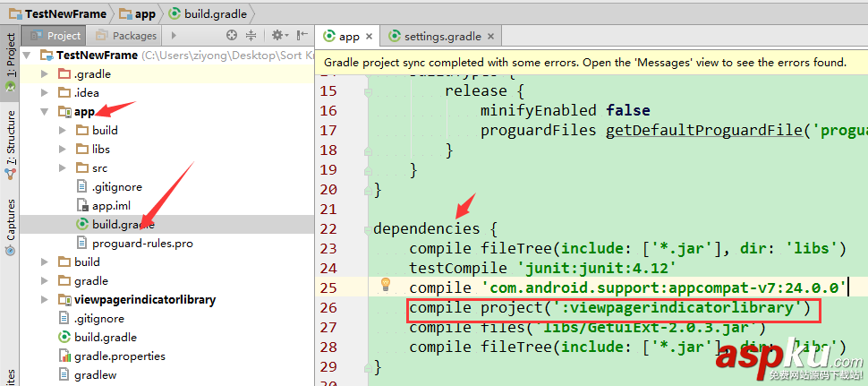Expand the top-level build folder
868x386 pixels.
click(45, 262)
